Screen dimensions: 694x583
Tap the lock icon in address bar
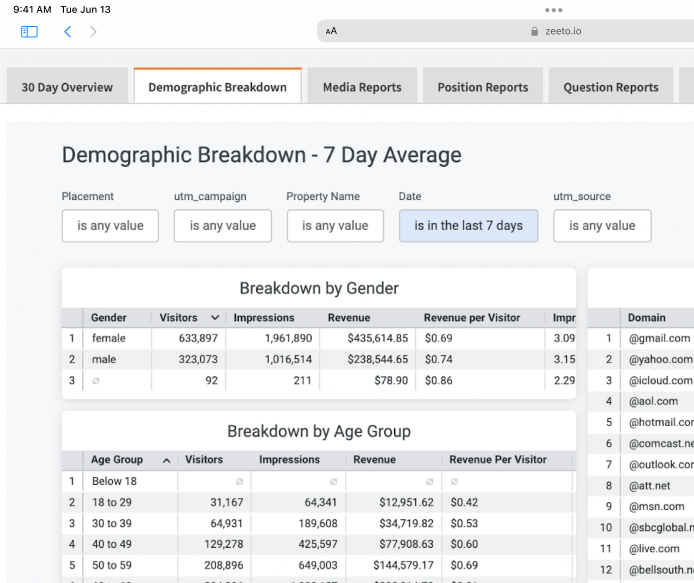[x=535, y=32]
